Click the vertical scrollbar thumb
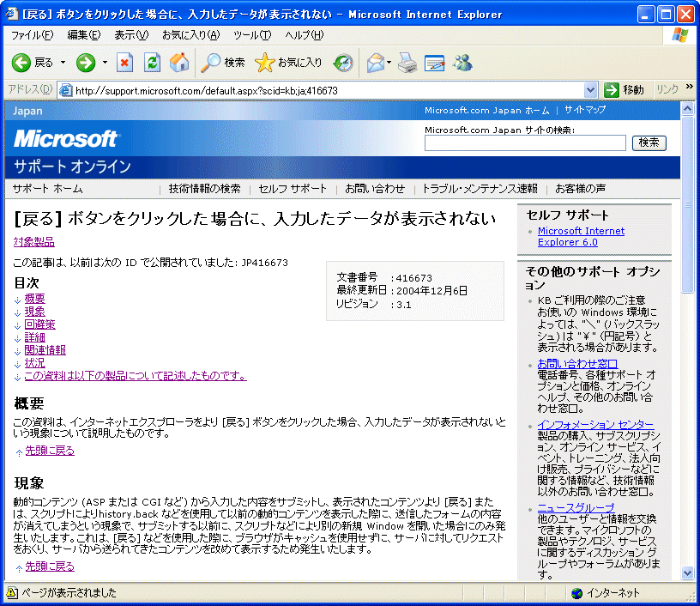The image size is (700, 606). tap(687, 204)
